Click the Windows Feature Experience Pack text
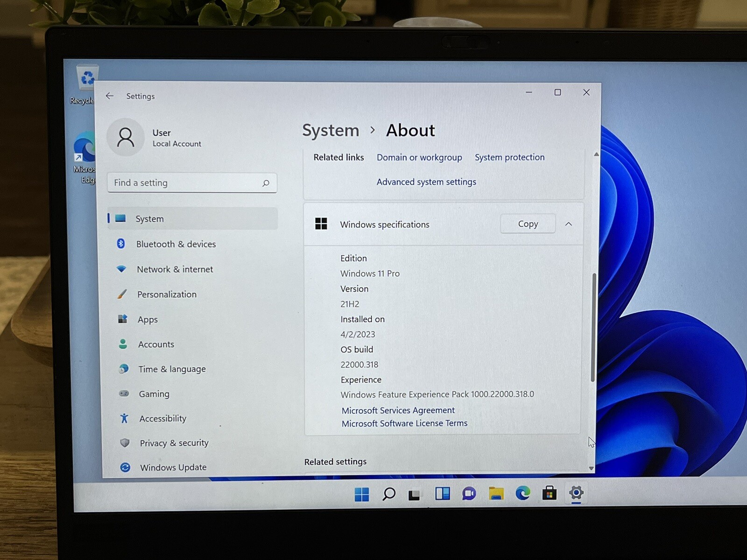747x560 pixels. 437,394
